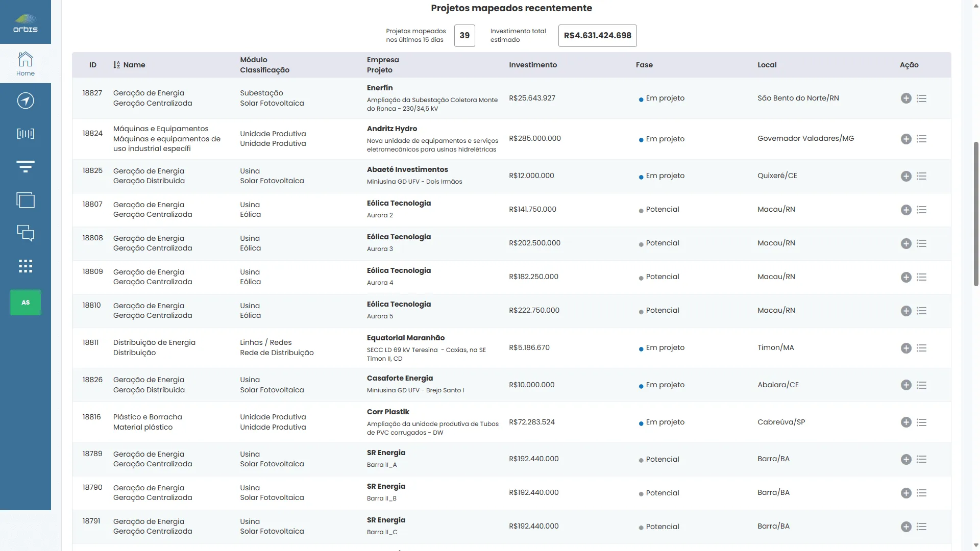This screenshot has width=980, height=551.
Task: Add Aurora 5 project with plus icon
Action: coord(906,311)
